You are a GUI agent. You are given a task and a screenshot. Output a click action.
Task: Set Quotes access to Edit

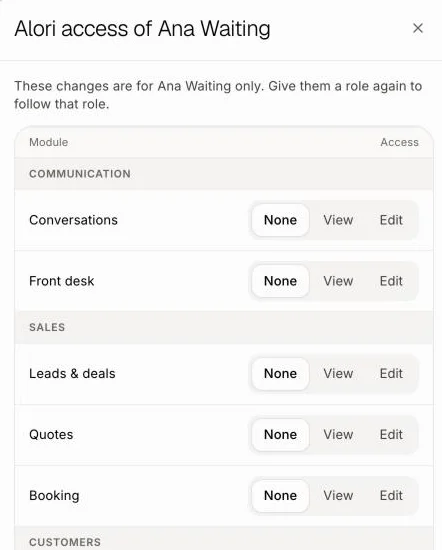click(391, 435)
